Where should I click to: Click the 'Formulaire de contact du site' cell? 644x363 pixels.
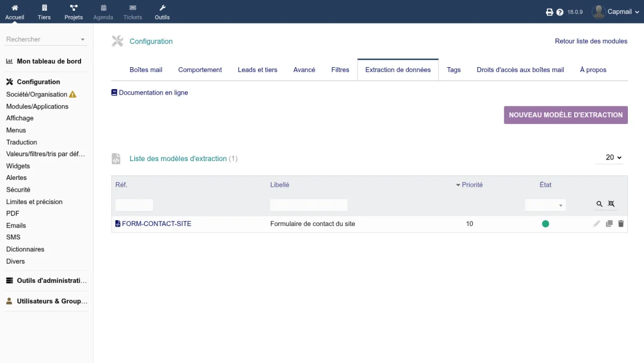[313, 224]
